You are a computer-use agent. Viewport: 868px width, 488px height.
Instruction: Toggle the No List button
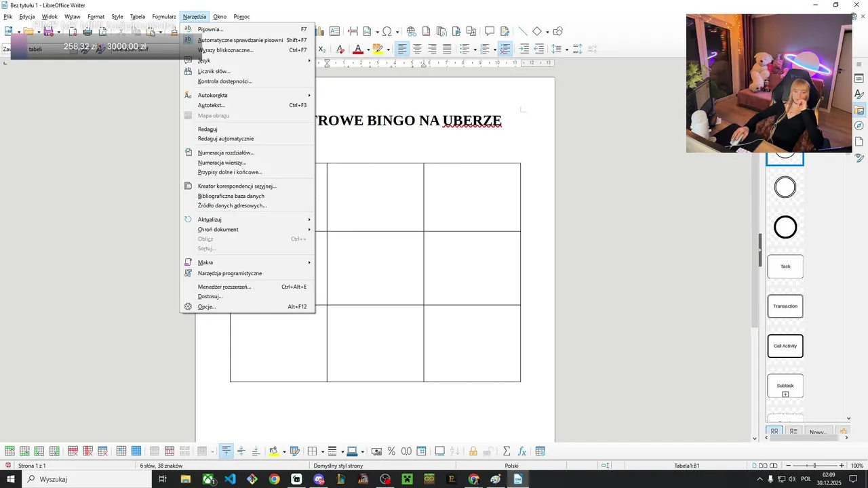[505, 49]
